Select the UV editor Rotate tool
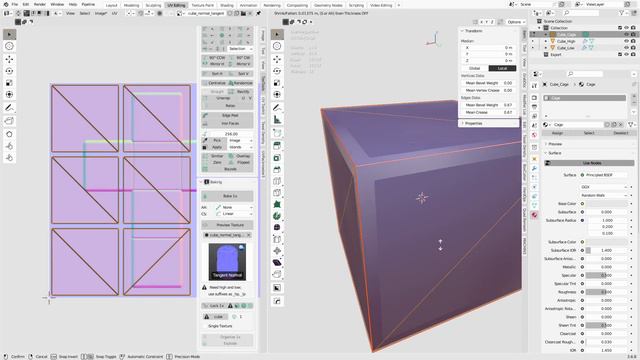The width and height of the screenshot is (640, 360). click(9, 71)
